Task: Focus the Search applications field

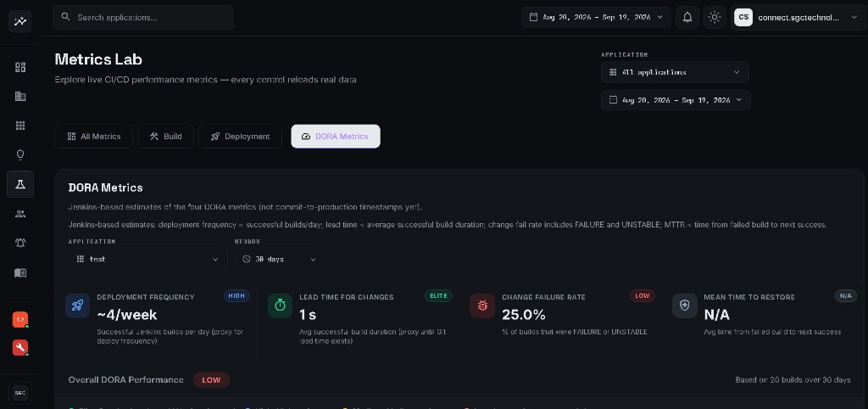Action: (x=143, y=17)
